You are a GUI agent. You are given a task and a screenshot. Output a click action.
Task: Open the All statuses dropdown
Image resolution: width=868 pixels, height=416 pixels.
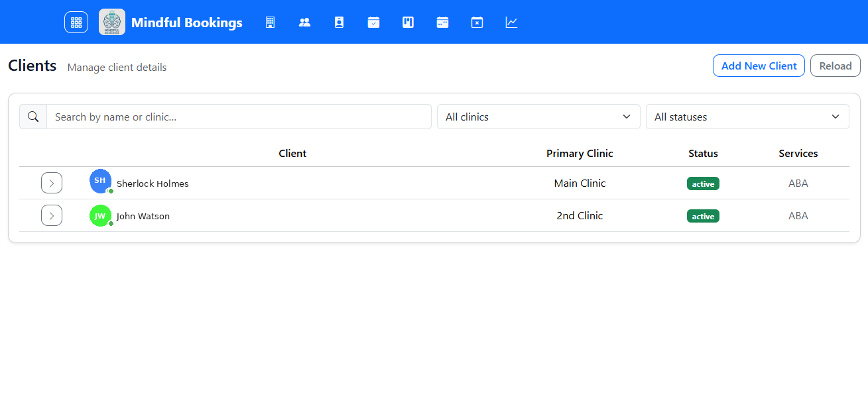(747, 117)
